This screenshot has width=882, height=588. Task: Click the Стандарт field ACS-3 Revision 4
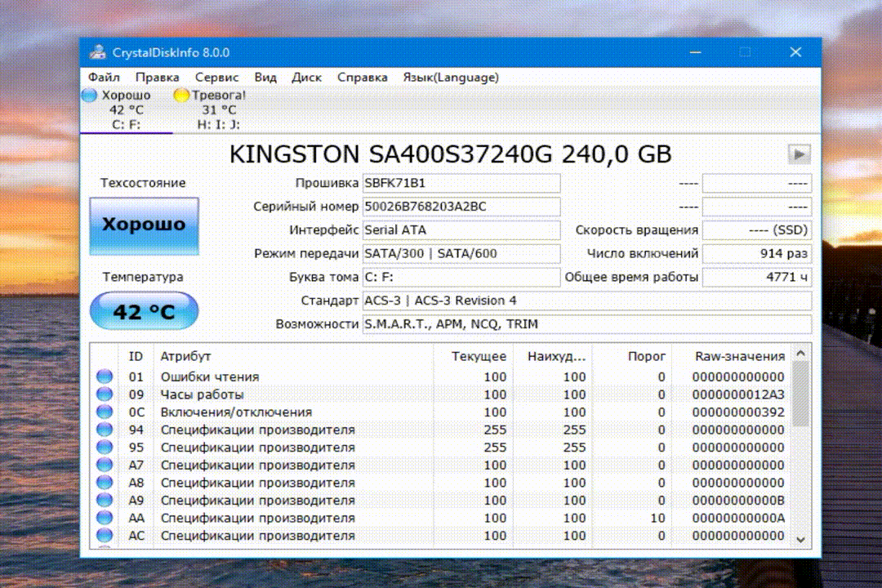[x=587, y=301]
